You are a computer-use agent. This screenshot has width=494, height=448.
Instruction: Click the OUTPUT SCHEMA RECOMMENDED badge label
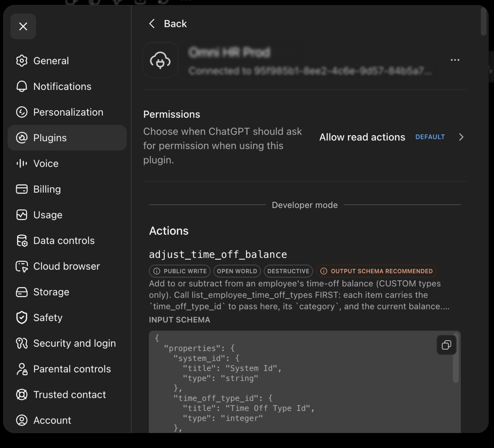tap(382, 271)
